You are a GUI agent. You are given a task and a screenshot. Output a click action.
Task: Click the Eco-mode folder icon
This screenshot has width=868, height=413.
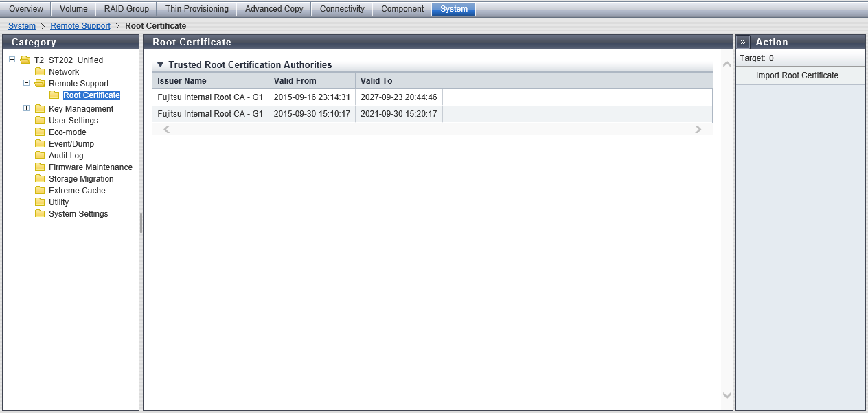coord(40,132)
